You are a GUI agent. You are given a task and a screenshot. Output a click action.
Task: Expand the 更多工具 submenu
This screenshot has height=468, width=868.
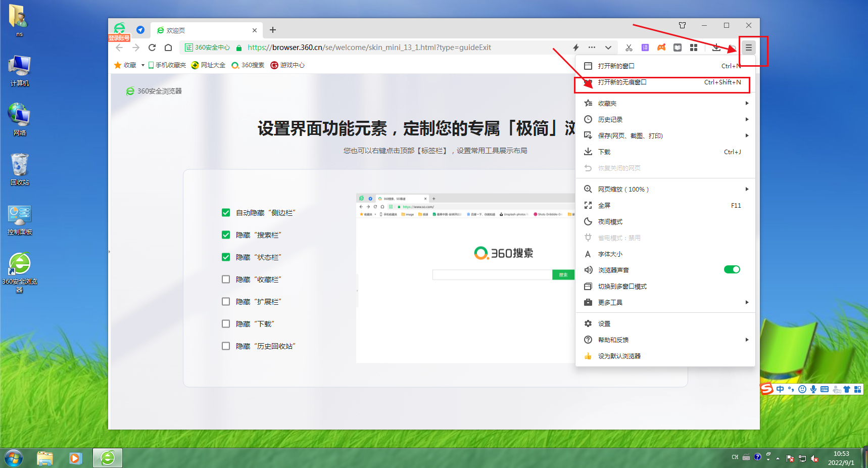point(665,303)
